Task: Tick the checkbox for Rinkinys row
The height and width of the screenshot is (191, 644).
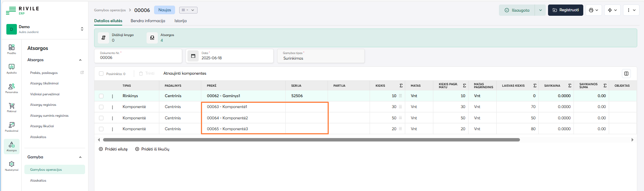Action: pos(101,96)
